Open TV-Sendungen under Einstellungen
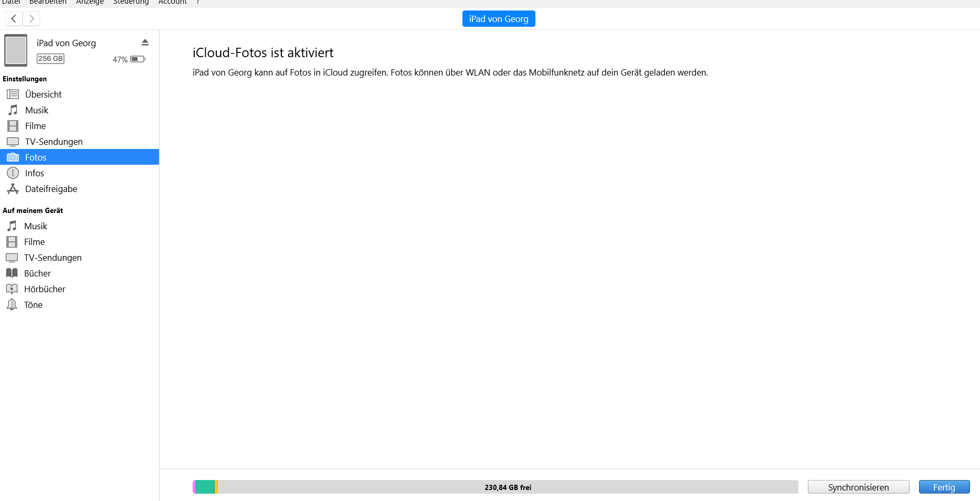The width and height of the screenshot is (980, 501). point(79,142)
